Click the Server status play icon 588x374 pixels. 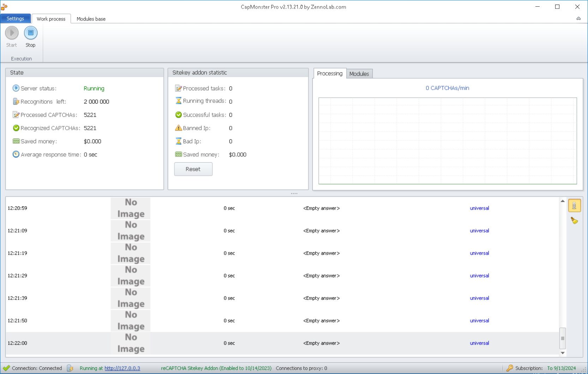pos(16,88)
